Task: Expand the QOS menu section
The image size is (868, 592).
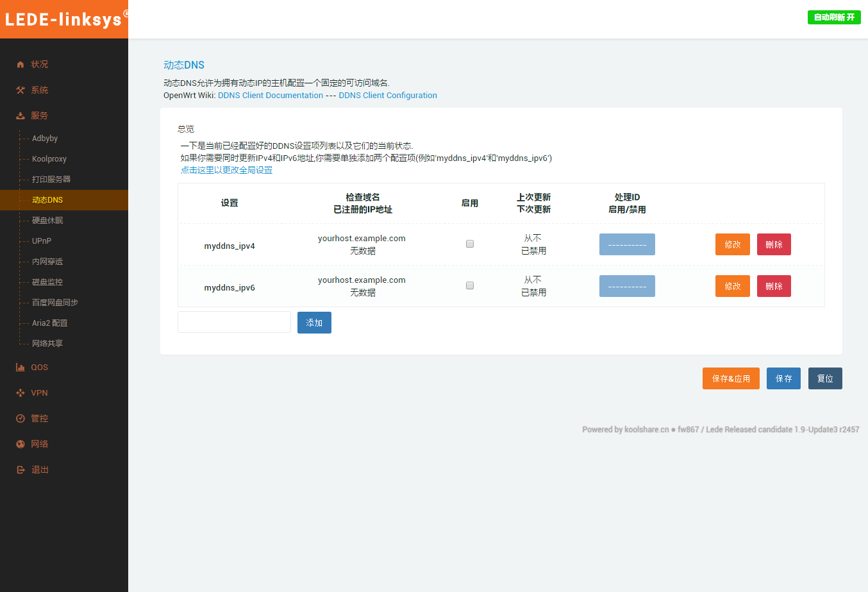Action: [x=40, y=368]
